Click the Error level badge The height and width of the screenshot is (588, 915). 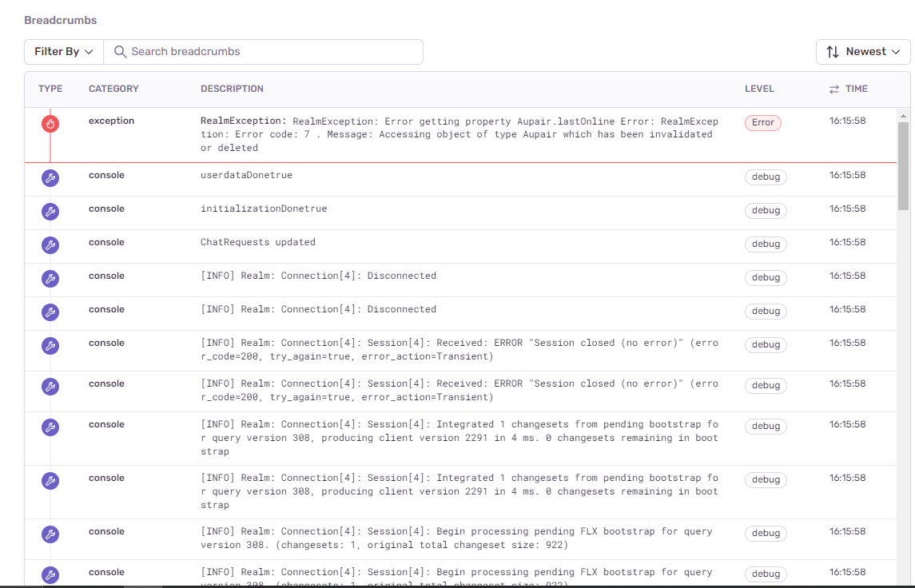(762, 122)
